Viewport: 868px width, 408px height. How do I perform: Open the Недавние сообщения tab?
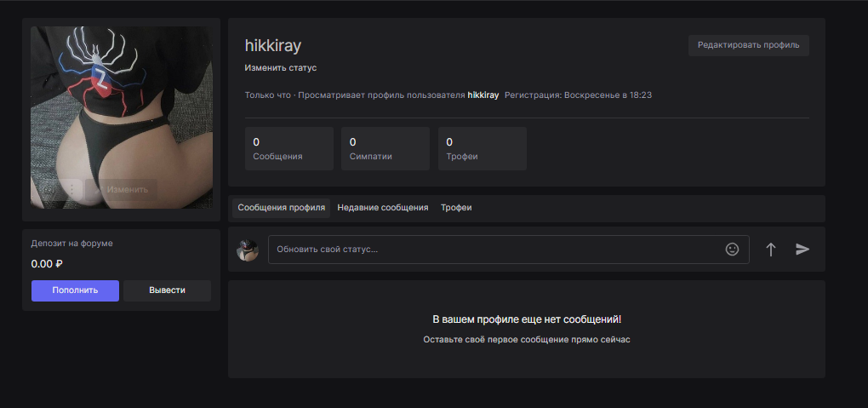point(382,208)
